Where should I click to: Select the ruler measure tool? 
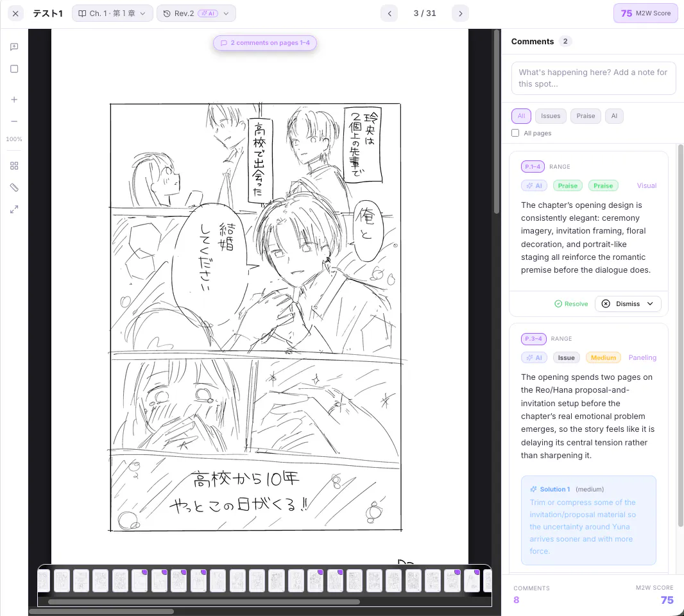14,187
